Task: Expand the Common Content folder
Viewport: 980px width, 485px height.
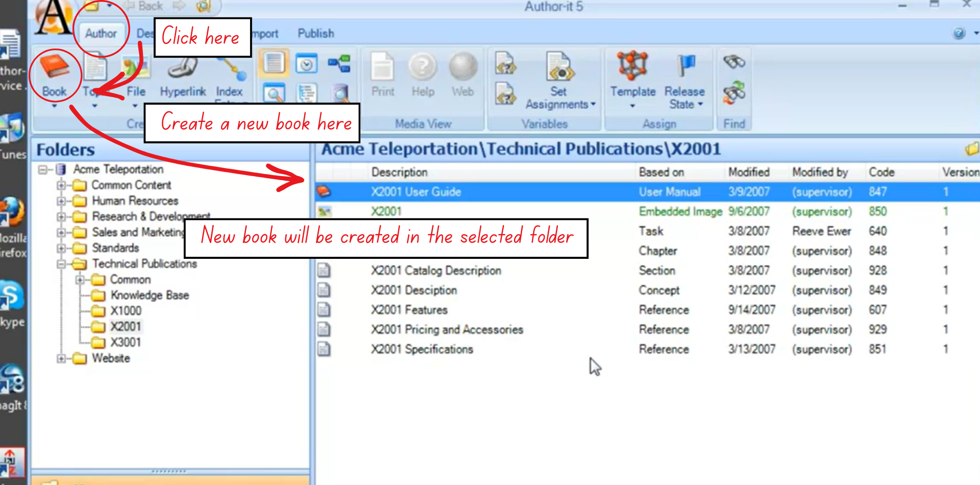Action: [61, 185]
